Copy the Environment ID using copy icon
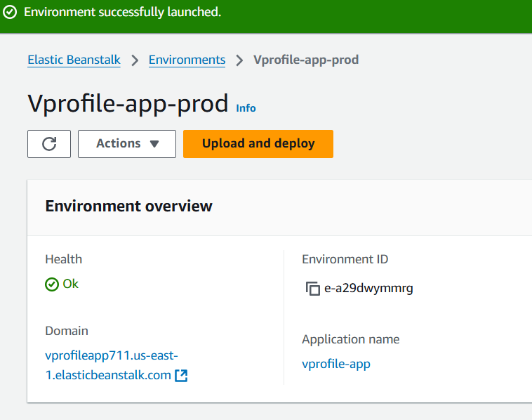 [312, 288]
